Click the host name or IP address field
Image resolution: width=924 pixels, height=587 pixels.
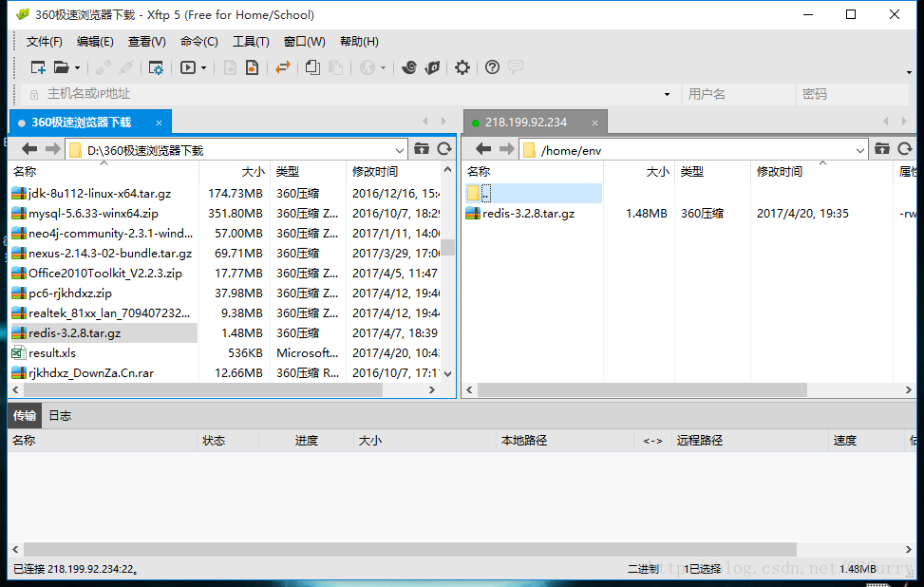click(x=350, y=94)
